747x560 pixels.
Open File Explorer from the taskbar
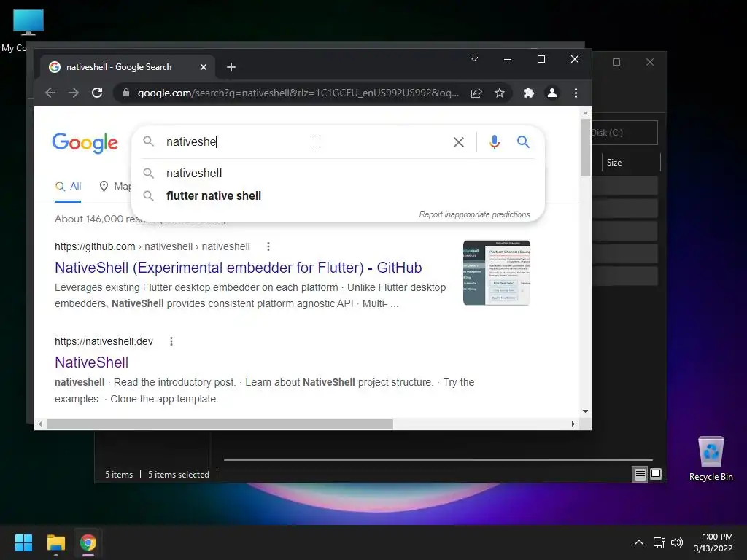pos(55,542)
